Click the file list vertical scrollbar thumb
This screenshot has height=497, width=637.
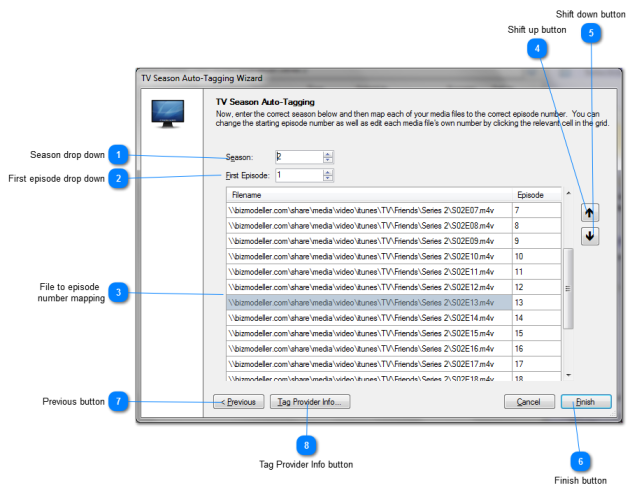[568, 288]
